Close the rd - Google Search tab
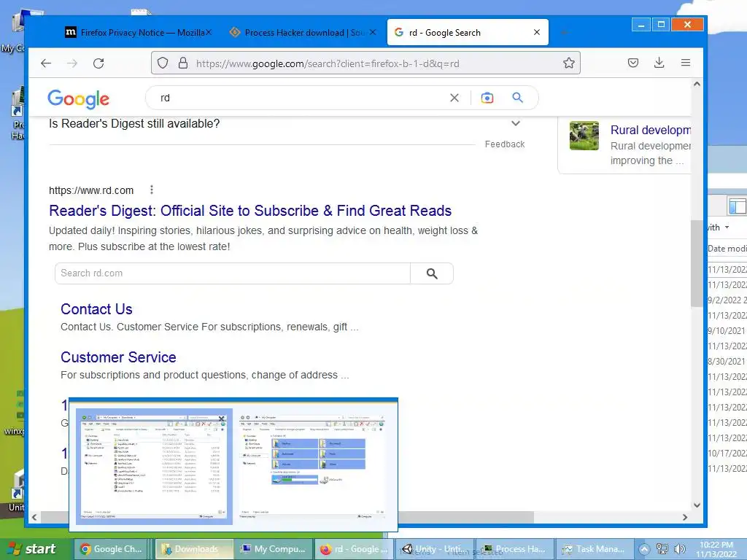Image resolution: width=747 pixels, height=560 pixels. (x=537, y=32)
